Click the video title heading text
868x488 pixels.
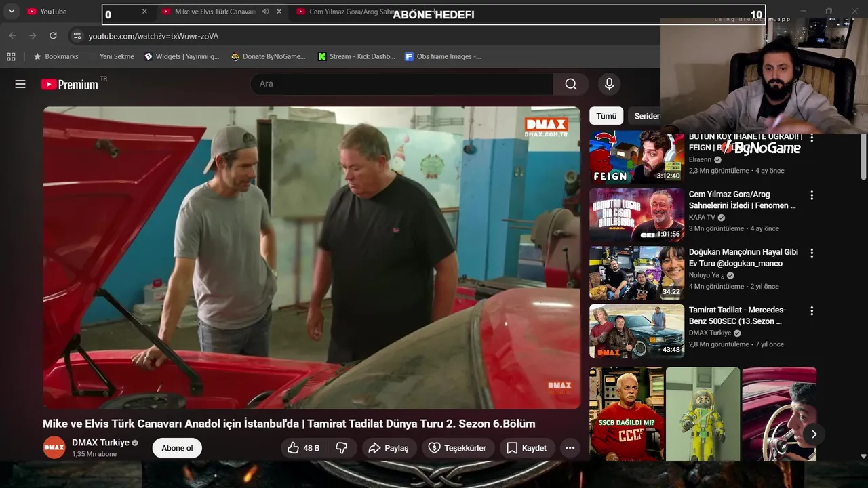289,424
